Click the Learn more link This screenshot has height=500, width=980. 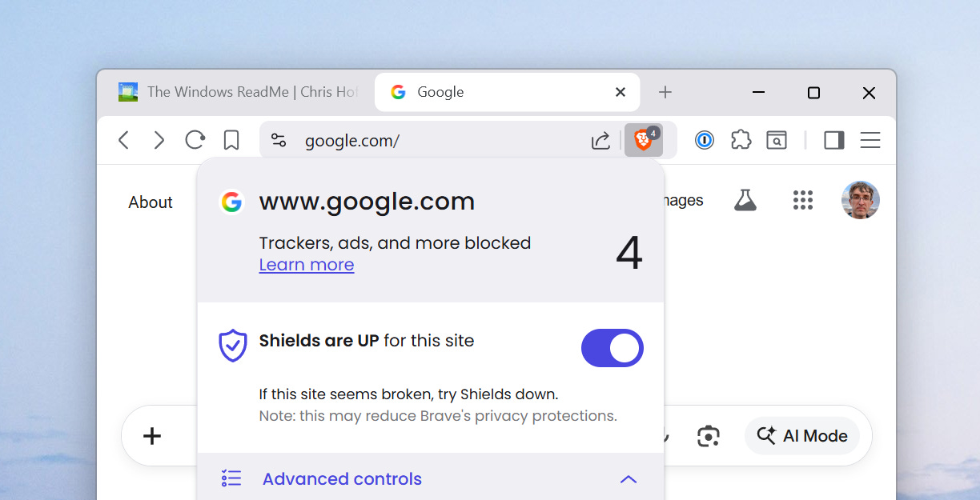pyautogui.click(x=307, y=264)
